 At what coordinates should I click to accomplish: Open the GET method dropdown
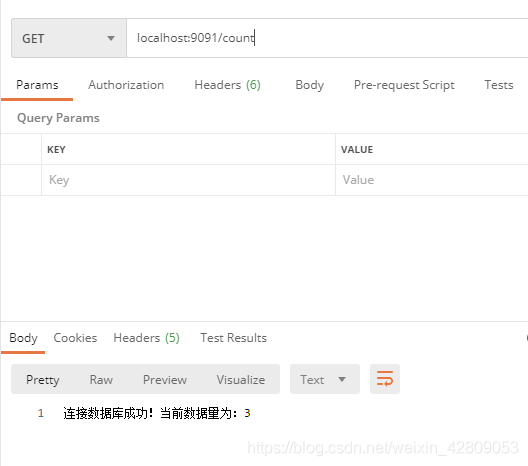click(69, 38)
